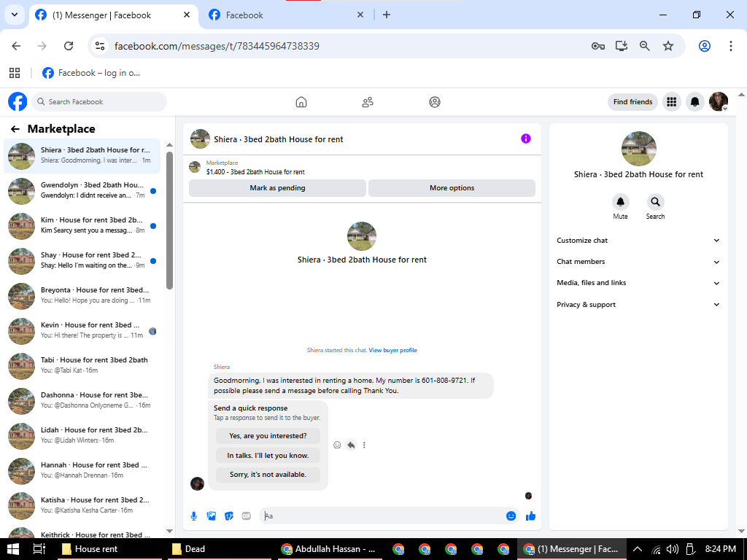The height and width of the screenshot is (560, 747).
Task: Search in conversation using the magnifier icon
Action: (x=656, y=202)
